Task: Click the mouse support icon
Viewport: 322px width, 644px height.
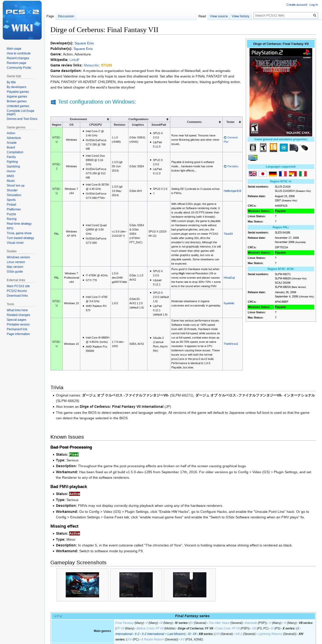Action: (304, 147)
